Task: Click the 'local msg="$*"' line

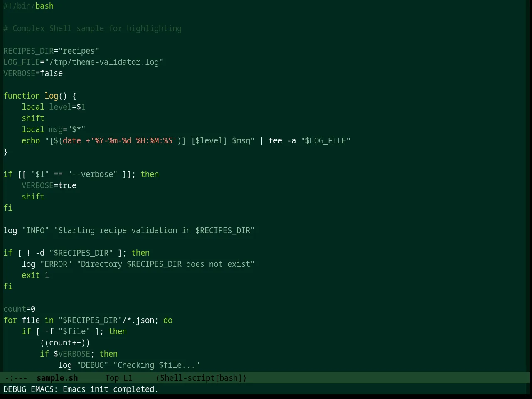Action: tap(54, 129)
